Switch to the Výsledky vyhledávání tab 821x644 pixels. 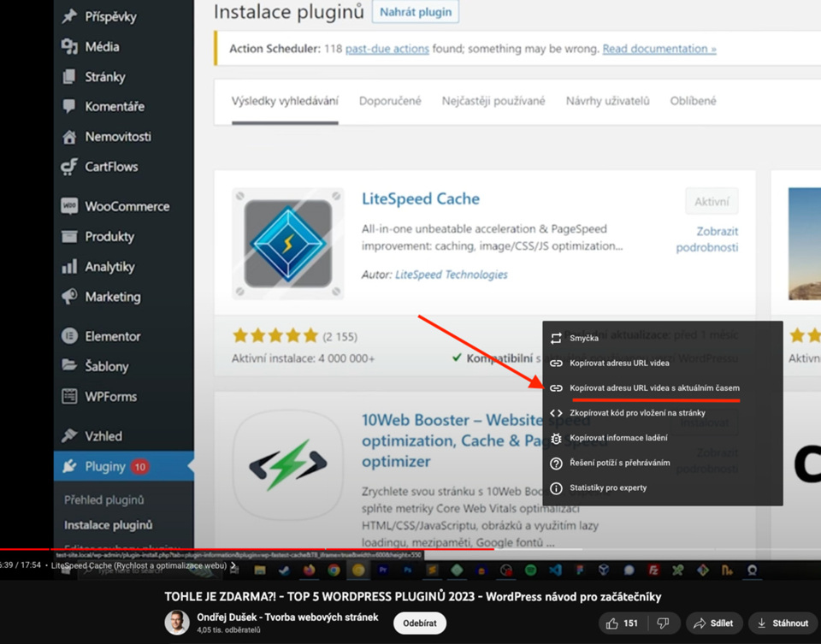[285, 101]
